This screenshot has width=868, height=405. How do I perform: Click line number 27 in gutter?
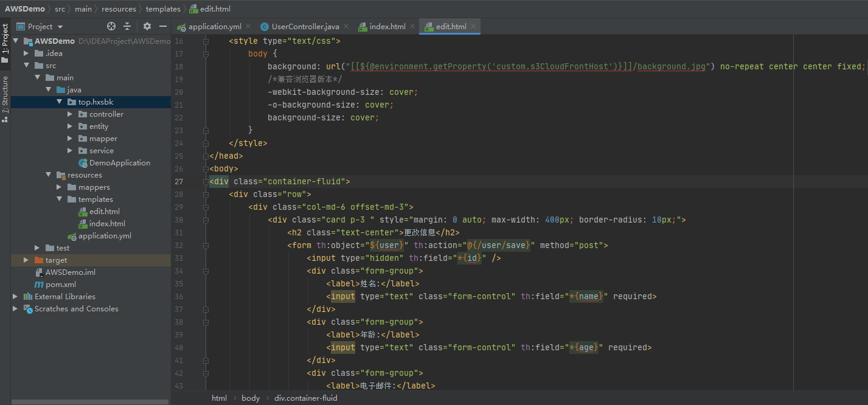pyautogui.click(x=178, y=182)
